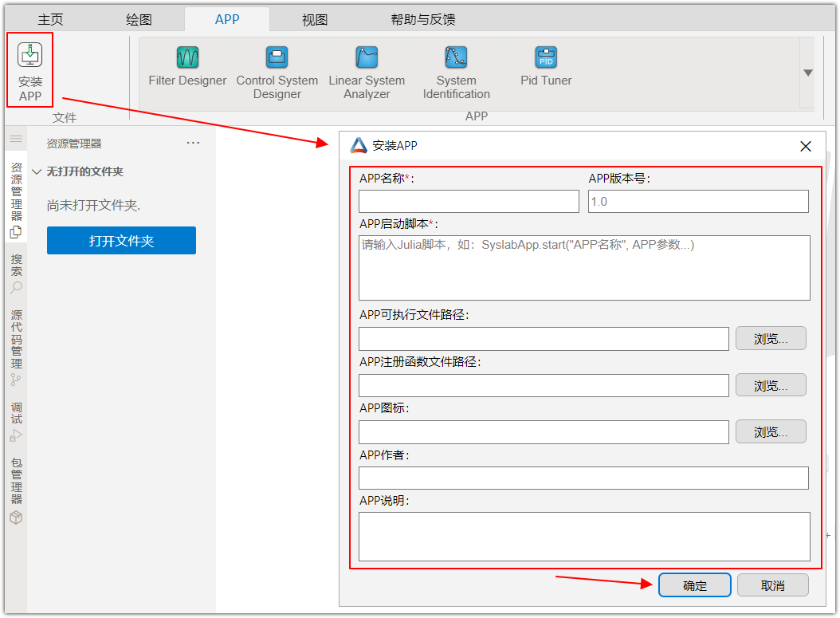Click the APP图标 path input field

coord(544,432)
